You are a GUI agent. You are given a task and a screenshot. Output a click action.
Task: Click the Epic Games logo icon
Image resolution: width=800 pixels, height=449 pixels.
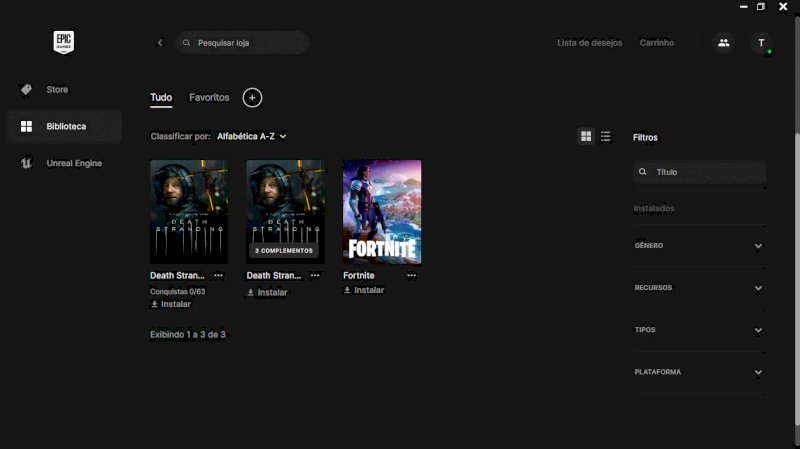(64, 42)
